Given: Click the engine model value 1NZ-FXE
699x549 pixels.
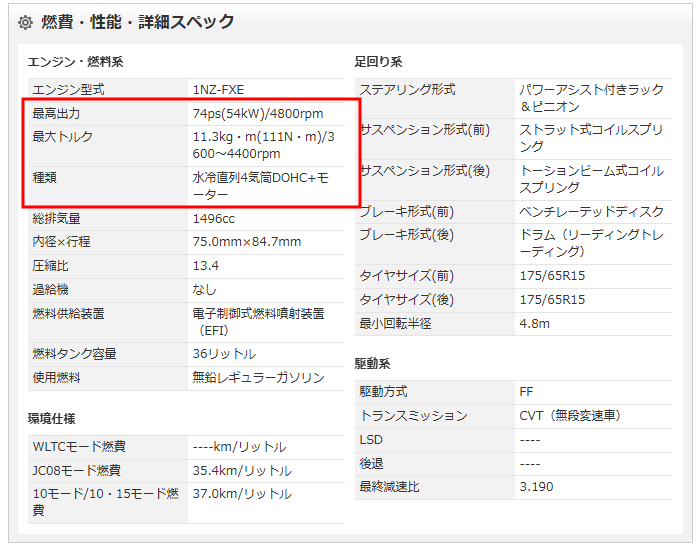Looking at the screenshot, I should click(x=218, y=90).
